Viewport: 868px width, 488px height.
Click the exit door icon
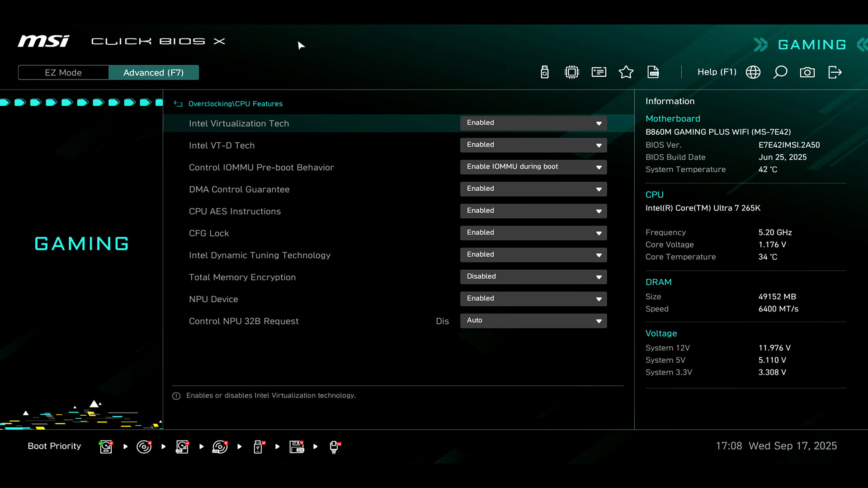pos(835,72)
